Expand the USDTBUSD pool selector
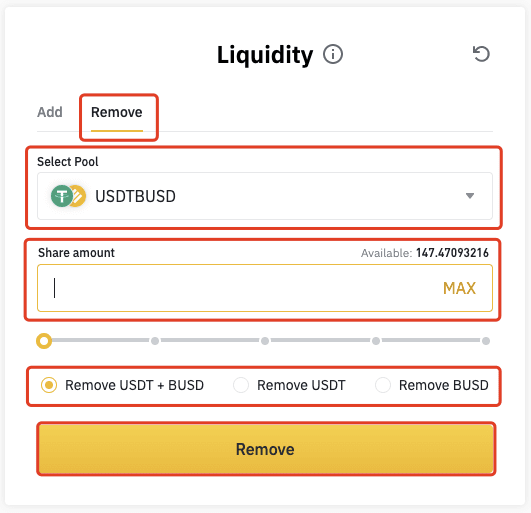Viewport: 531px width, 513px height. coord(265,196)
